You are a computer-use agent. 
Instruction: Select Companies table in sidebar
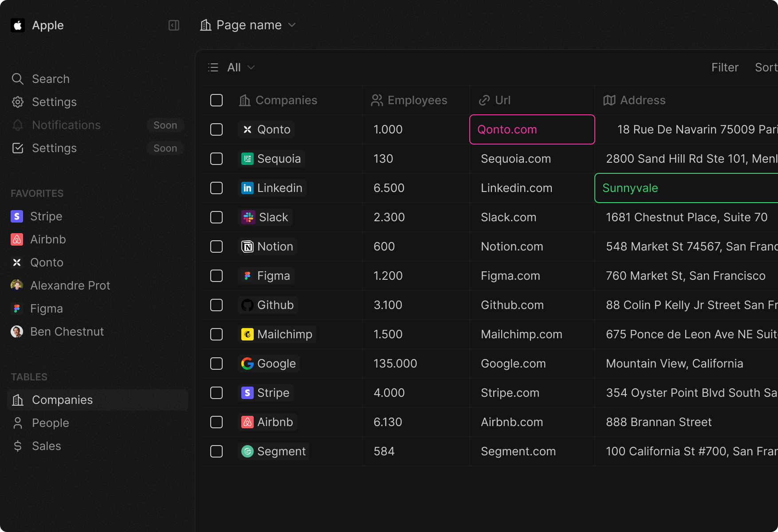pyautogui.click(x=62, y=400)
